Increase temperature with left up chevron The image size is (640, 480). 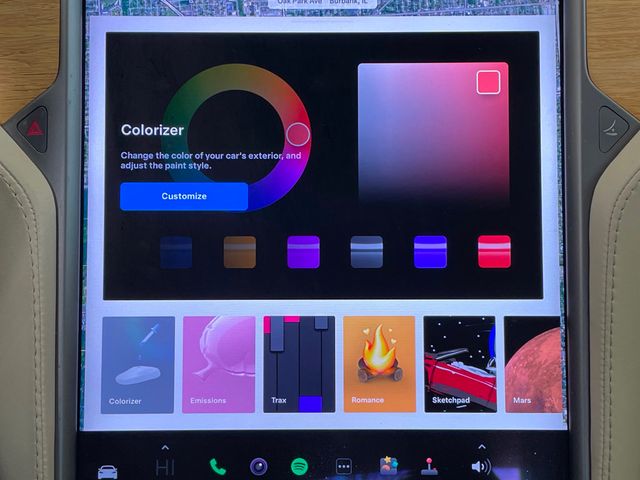tap(166, 446)
